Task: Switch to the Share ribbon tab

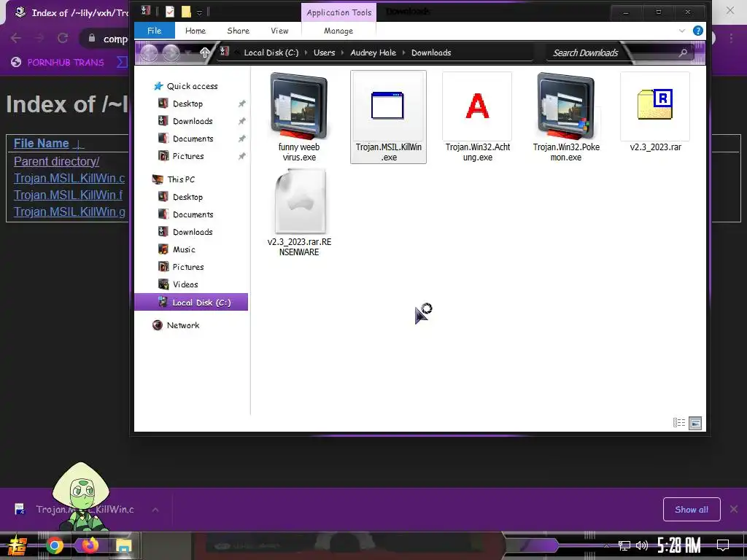Action: [x=239, y=31]
